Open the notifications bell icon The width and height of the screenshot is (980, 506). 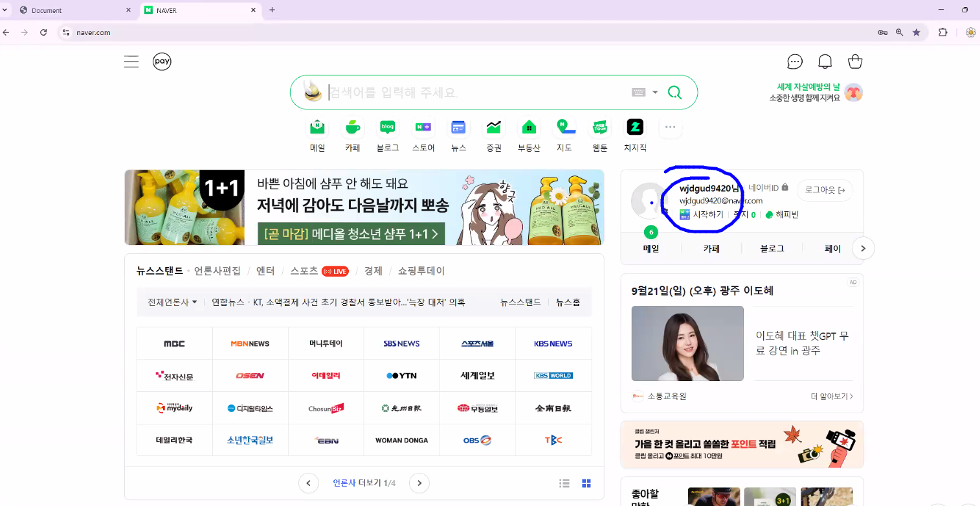pyautogui.click(x=825, y=62)
